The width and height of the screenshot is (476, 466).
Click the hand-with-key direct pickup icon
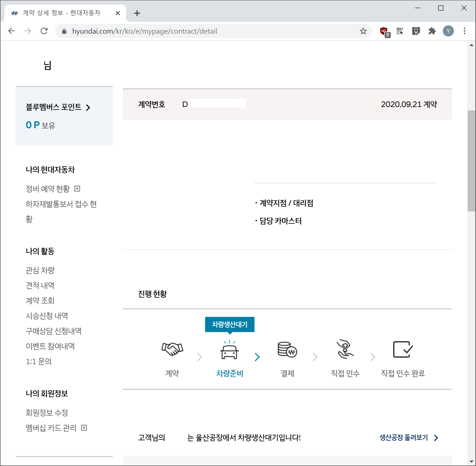pos(345,349)
